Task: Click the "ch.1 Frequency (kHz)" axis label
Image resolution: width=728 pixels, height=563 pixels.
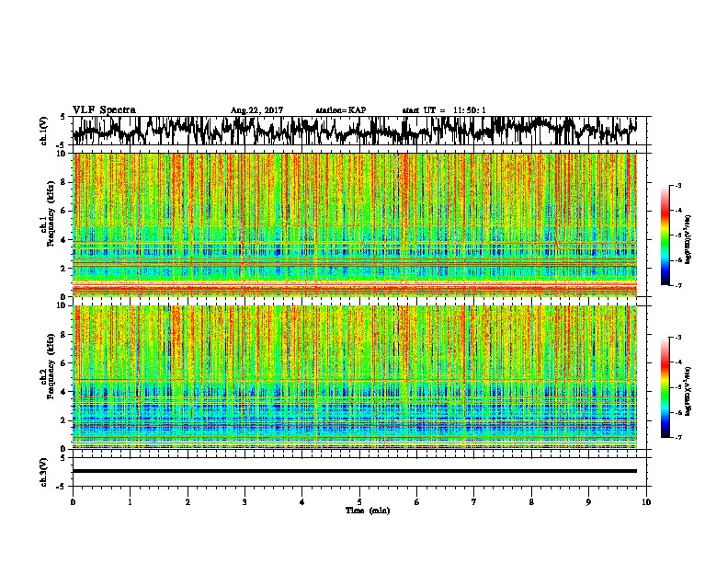Action: [x=47, y=213]
